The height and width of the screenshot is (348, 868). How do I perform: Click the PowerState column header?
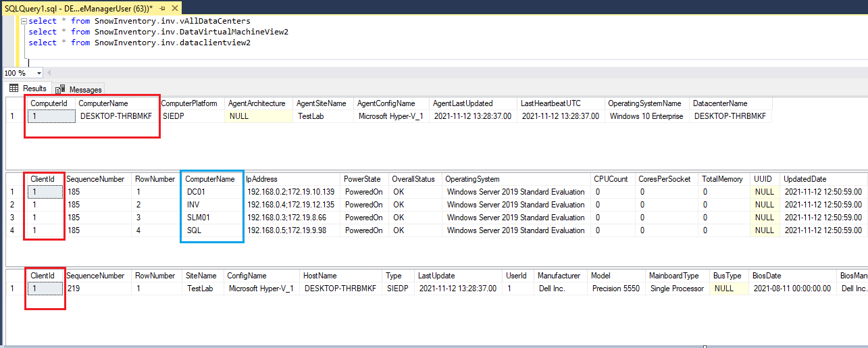(x=364, y=179)
